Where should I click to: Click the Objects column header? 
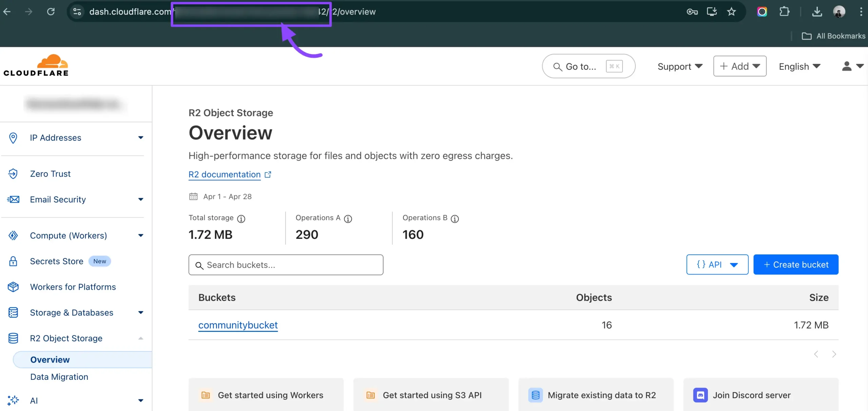594,297
